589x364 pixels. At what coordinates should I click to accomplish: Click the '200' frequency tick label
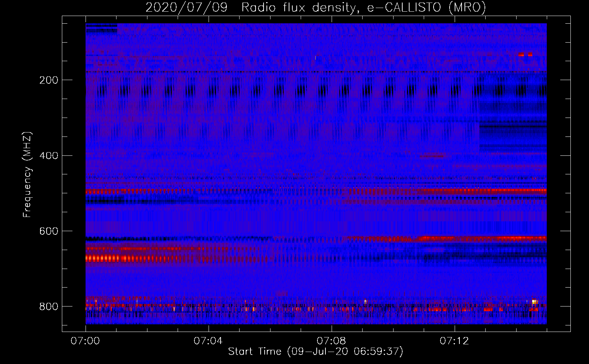tap(48, 80)
